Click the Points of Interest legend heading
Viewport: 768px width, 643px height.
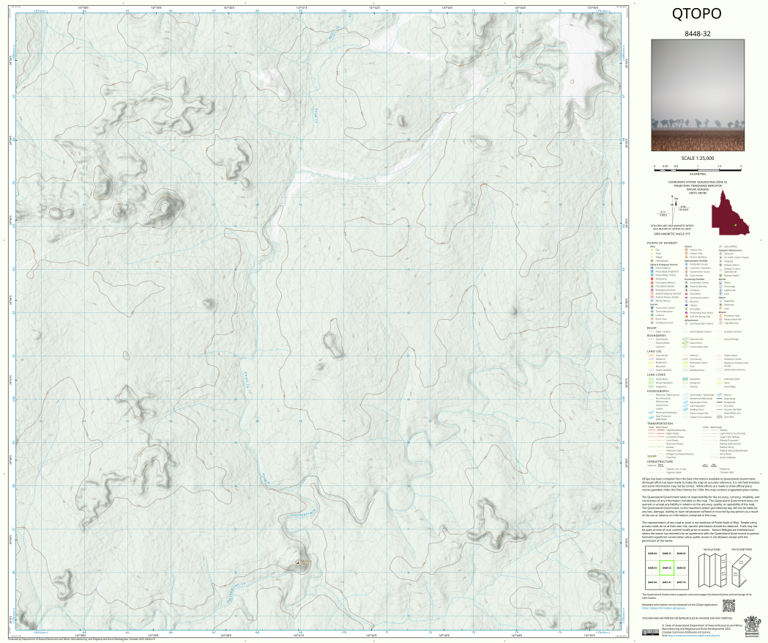[662, 243]
